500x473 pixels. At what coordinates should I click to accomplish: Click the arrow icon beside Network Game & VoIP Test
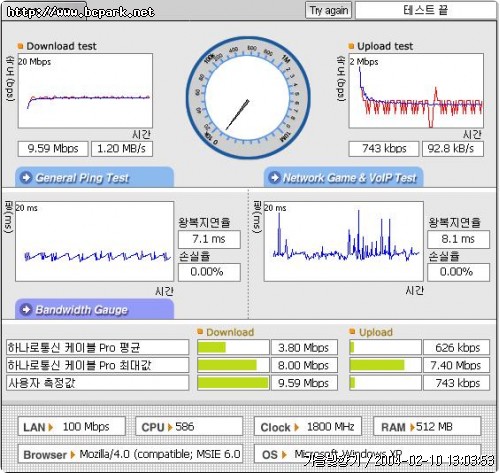274,177
